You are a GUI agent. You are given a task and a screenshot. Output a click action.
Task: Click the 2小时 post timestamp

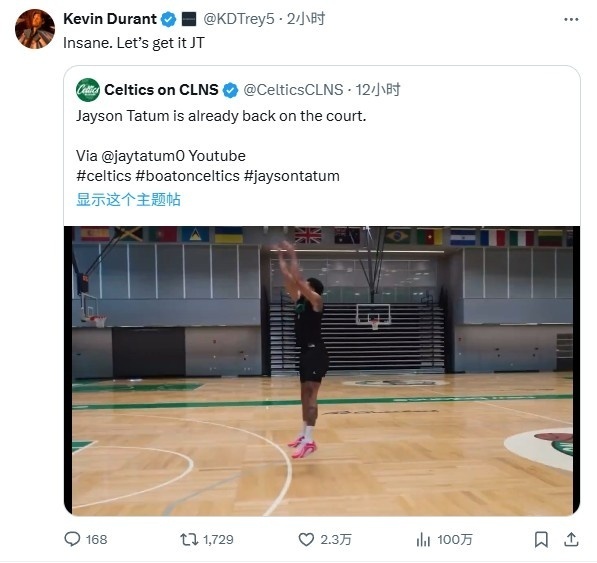click(306, 19)
